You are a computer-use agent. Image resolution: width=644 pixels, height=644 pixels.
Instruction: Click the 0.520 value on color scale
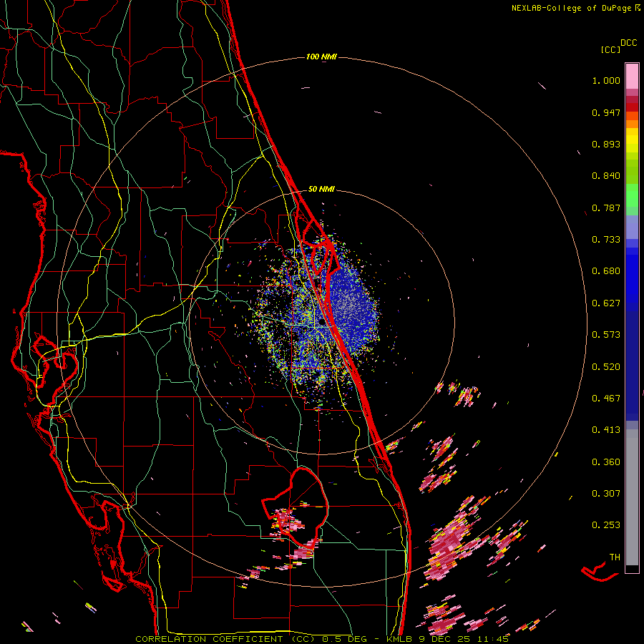tap(606, 367)
